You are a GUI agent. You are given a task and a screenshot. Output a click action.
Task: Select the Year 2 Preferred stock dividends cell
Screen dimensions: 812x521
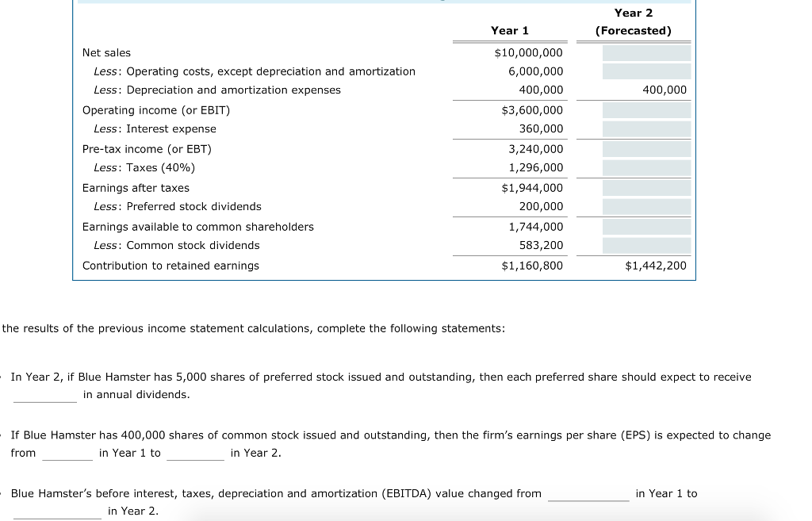(634, 206)
